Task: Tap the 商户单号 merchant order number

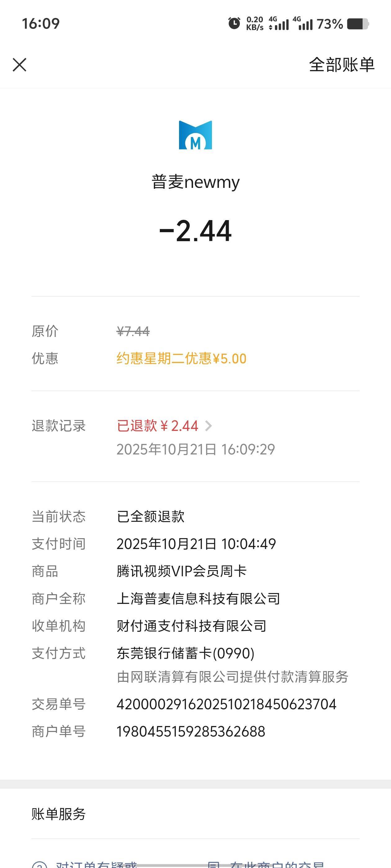Action: (x=191, y=732)
